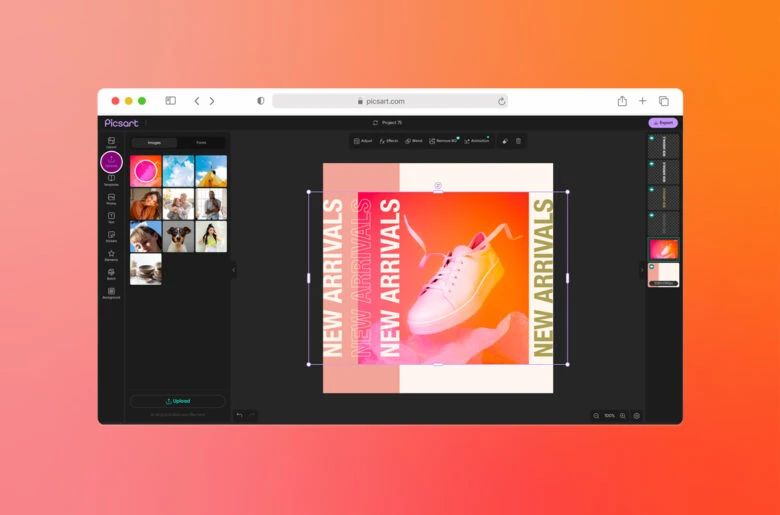Viewport: 780px width, 515px height.
Task: Collapse the left images panel
Action: tap(234, 269)
